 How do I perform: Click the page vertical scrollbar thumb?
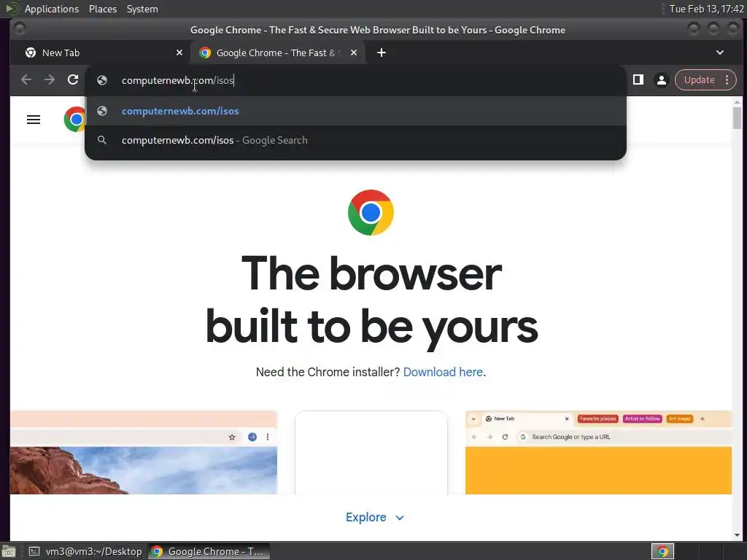click(x=737, y=117)
